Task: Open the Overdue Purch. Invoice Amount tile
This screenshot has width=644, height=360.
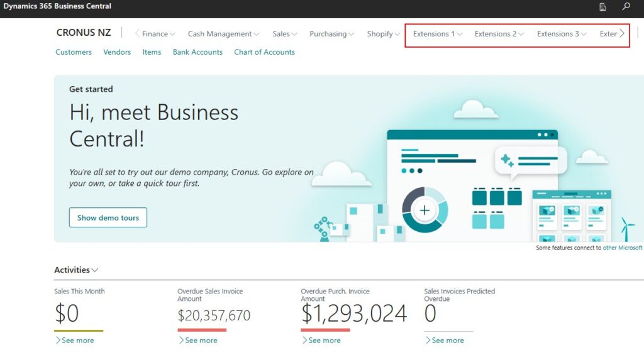Action: tap(353, 313)
